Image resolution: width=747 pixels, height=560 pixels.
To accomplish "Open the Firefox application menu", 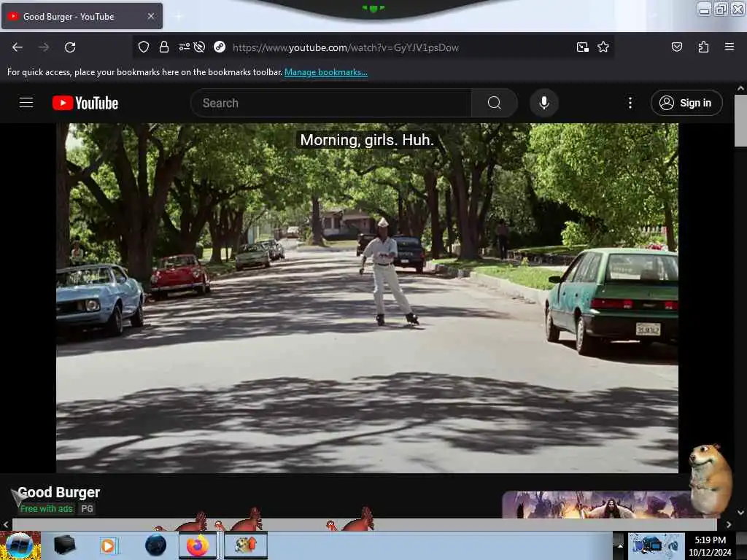I will click(729, 47).
